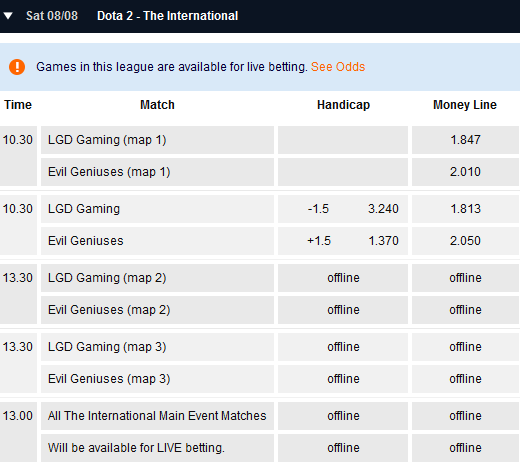Click the Handicap column header

coord(343,105)
